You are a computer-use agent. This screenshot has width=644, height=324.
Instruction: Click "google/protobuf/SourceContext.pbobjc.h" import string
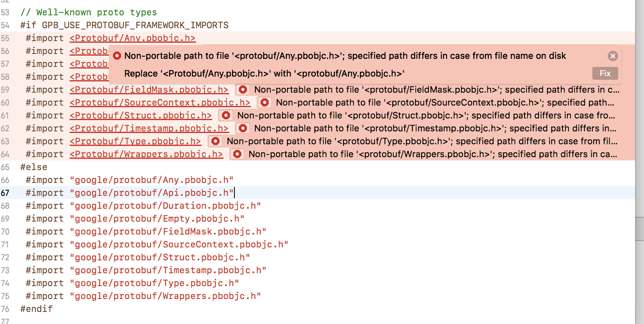179,244
